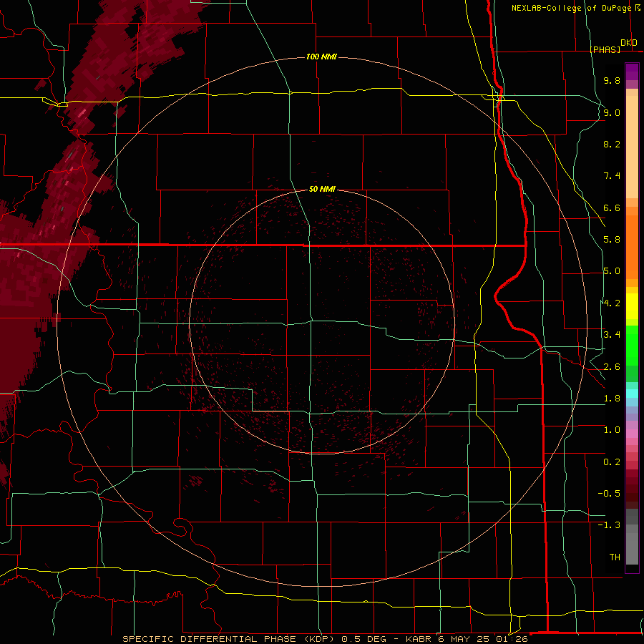Screen dimensions: 644x644
Task: Click the 1.8 value on the color scale
Action: pos(612,399)
